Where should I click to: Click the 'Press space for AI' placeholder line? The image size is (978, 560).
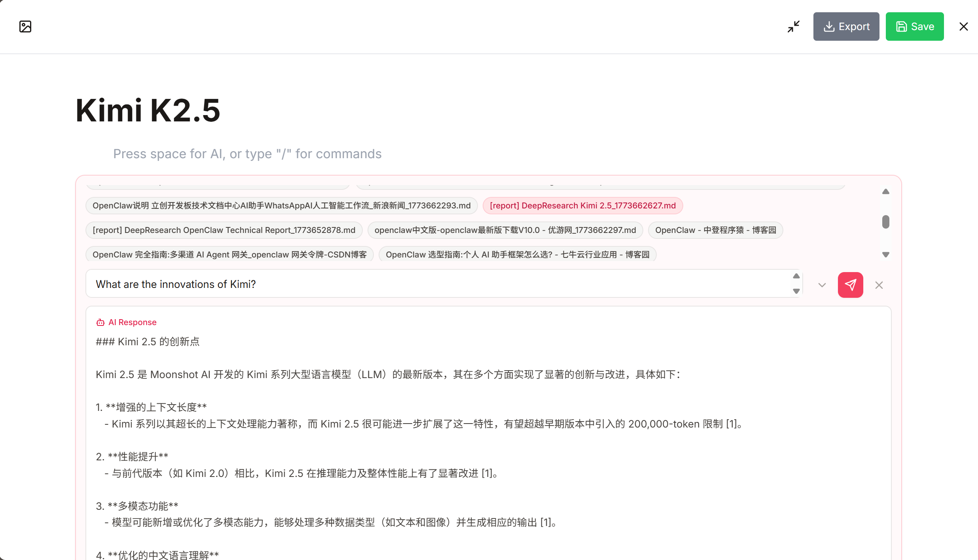[247, 154]
